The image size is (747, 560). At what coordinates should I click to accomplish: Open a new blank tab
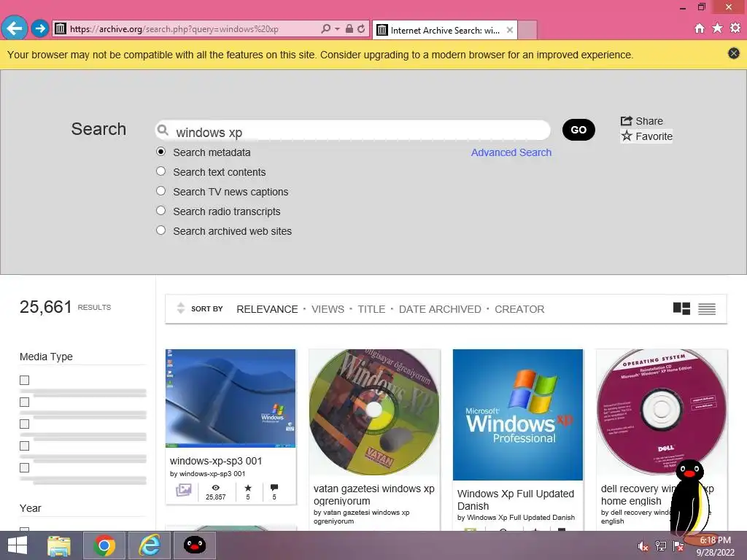point(527,31)
